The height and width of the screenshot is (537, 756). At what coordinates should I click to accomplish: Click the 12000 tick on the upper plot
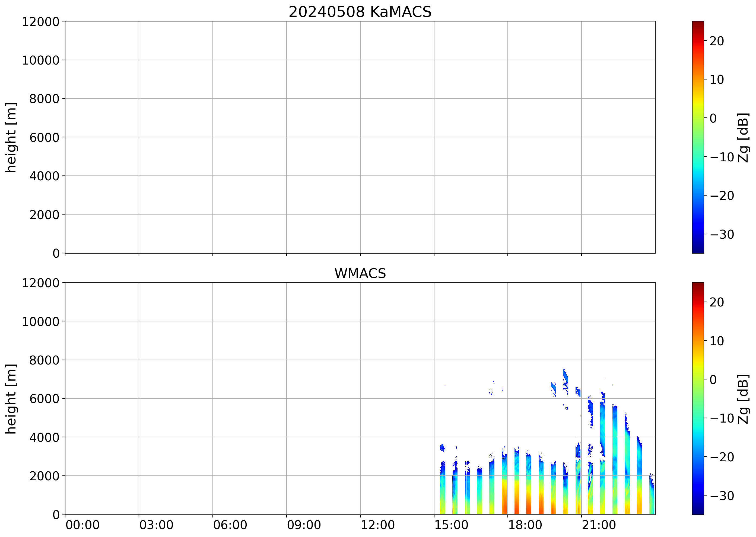tap(41, 22)
